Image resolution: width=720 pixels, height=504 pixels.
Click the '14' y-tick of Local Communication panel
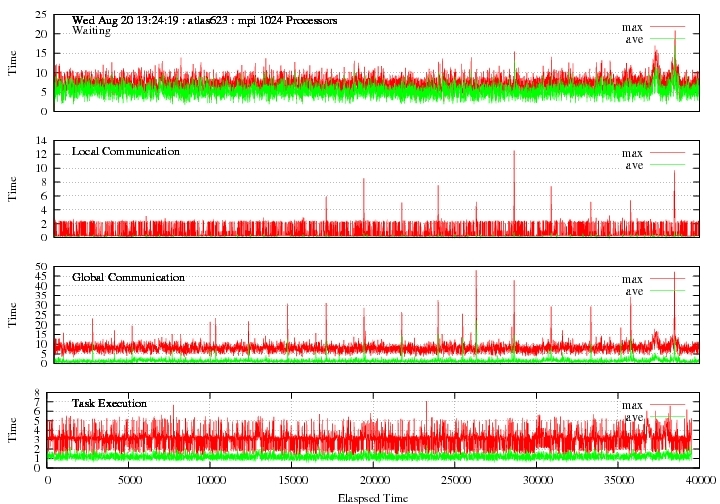[41, 140]
